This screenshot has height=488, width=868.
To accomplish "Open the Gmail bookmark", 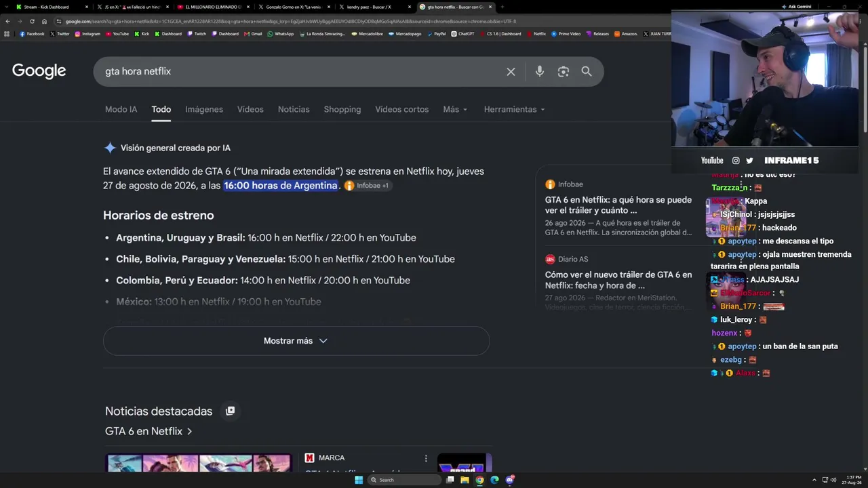I will tap(253, 34).
